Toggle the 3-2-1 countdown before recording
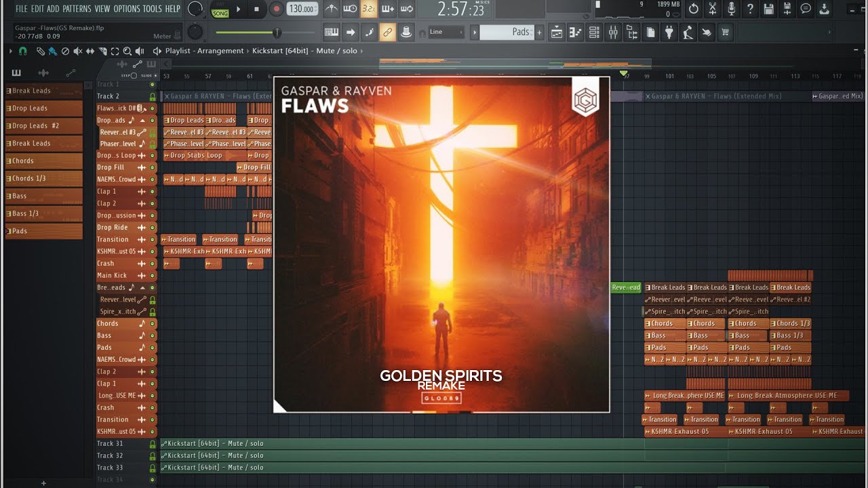Screen dimensions: 868x488 click(369, 9)
